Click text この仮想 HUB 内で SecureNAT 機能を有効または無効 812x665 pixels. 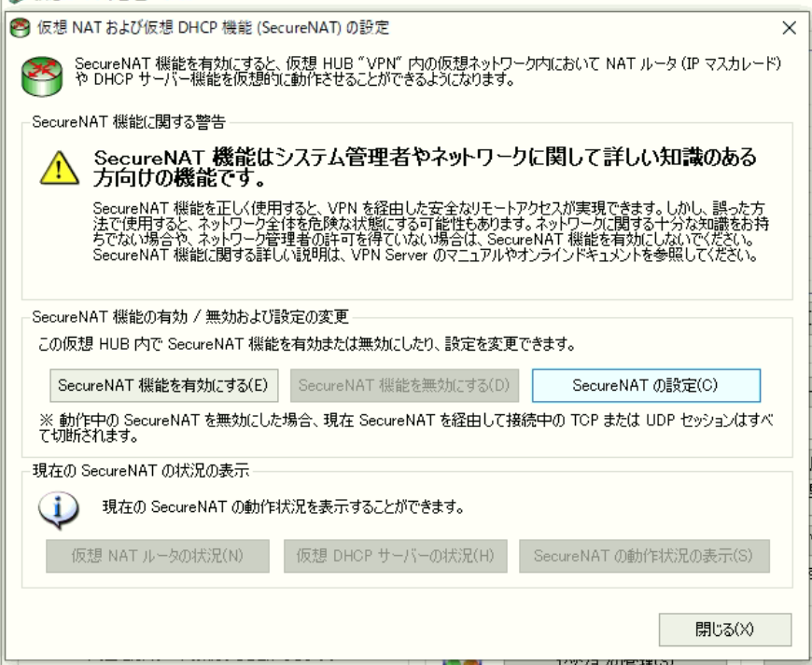[307, 344]
